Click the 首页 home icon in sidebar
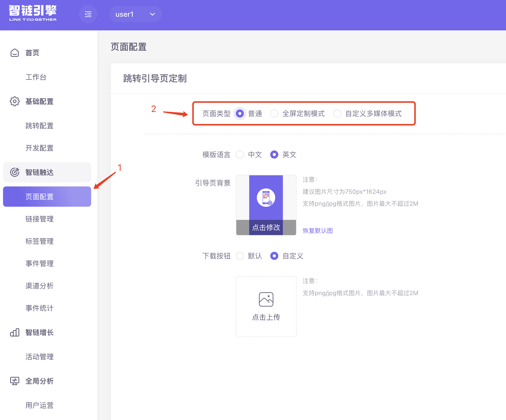Image resolution: width=506 pixels, height=420 pixels. click(14, 53)
